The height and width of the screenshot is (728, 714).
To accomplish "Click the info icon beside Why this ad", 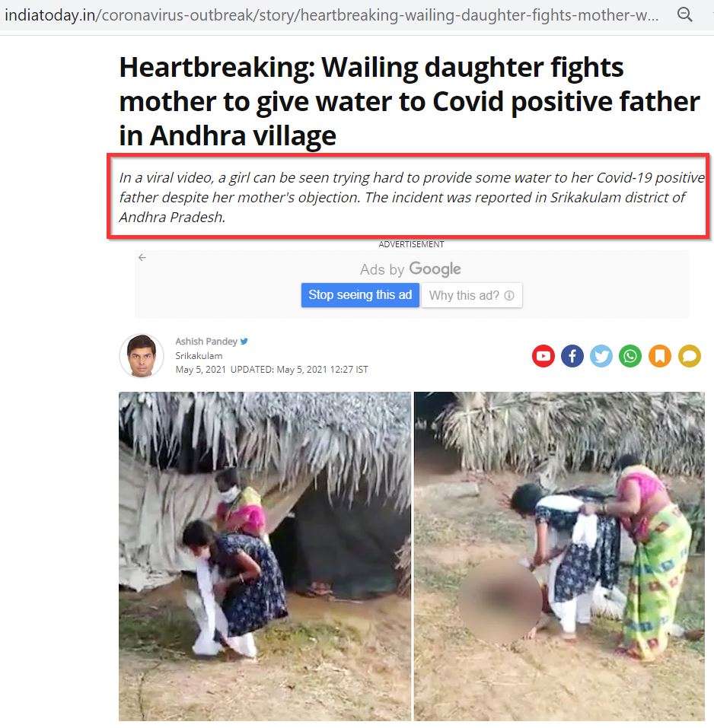I will coord(509,295).
